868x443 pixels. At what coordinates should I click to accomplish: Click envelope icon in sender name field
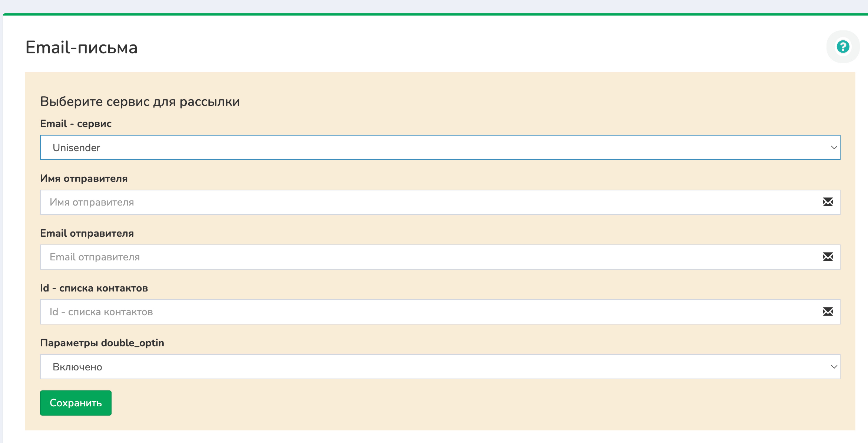click(828, 202)
